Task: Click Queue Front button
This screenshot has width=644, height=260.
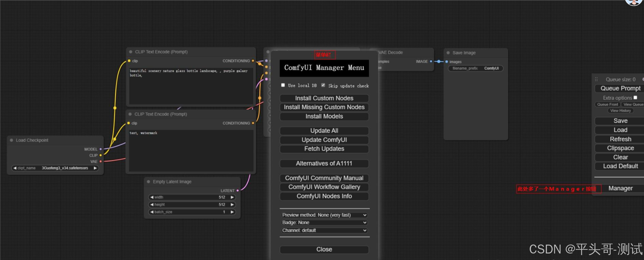Action: (x=607, y=104)
